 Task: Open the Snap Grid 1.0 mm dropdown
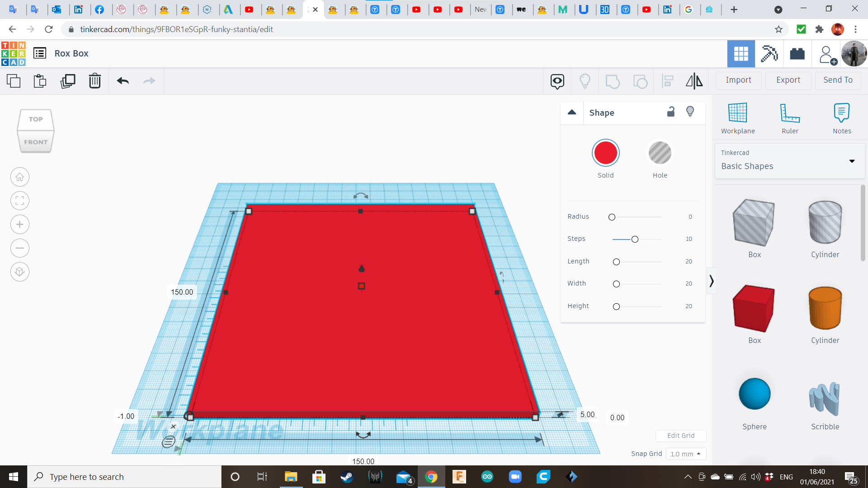pos(685,454)
